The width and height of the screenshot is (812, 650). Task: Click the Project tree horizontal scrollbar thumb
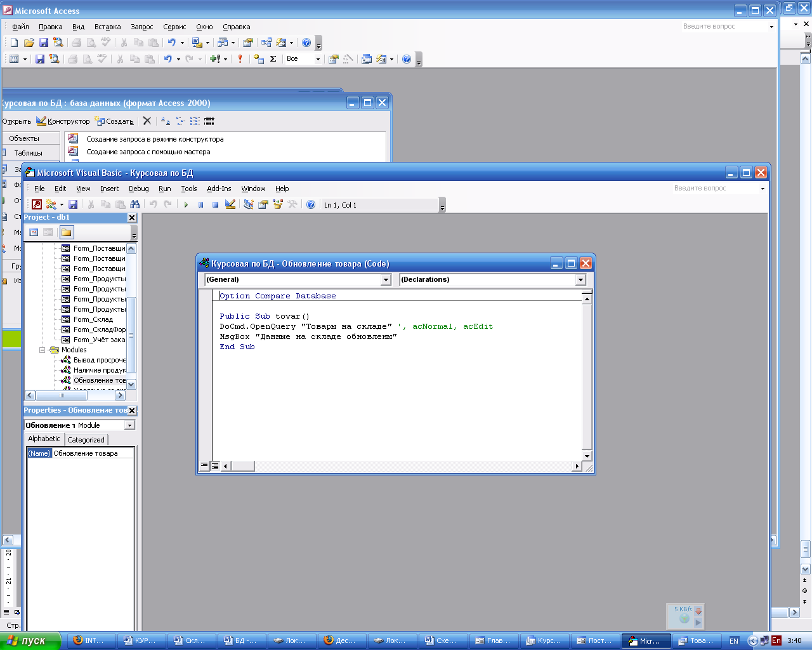[62, 395]
